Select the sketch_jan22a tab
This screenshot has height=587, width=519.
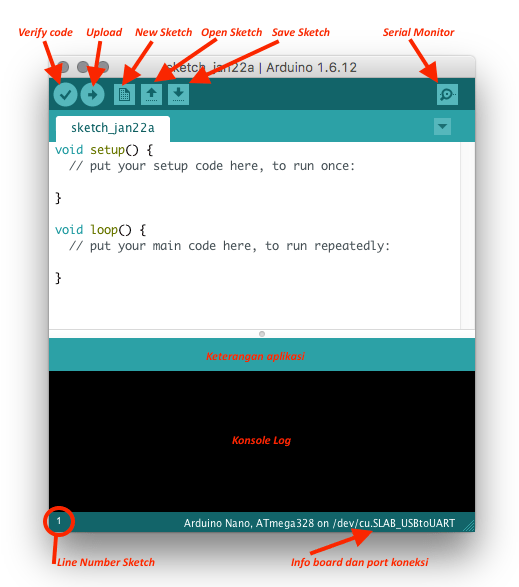(113, 128)
